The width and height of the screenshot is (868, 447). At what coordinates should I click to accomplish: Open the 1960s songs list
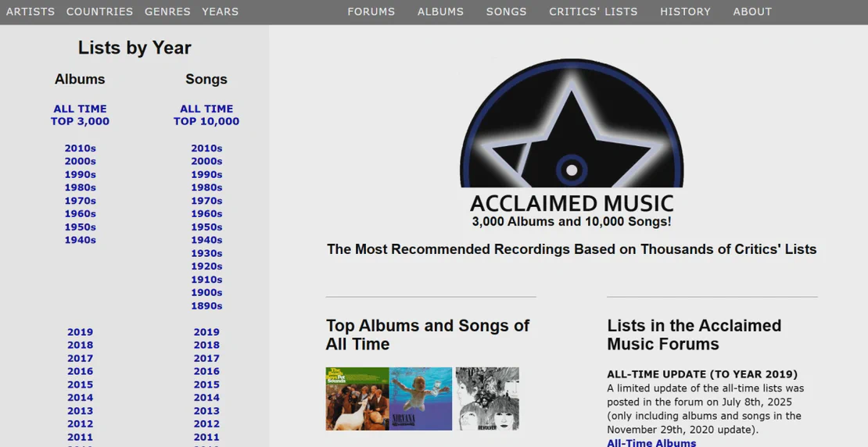[206, 213]
